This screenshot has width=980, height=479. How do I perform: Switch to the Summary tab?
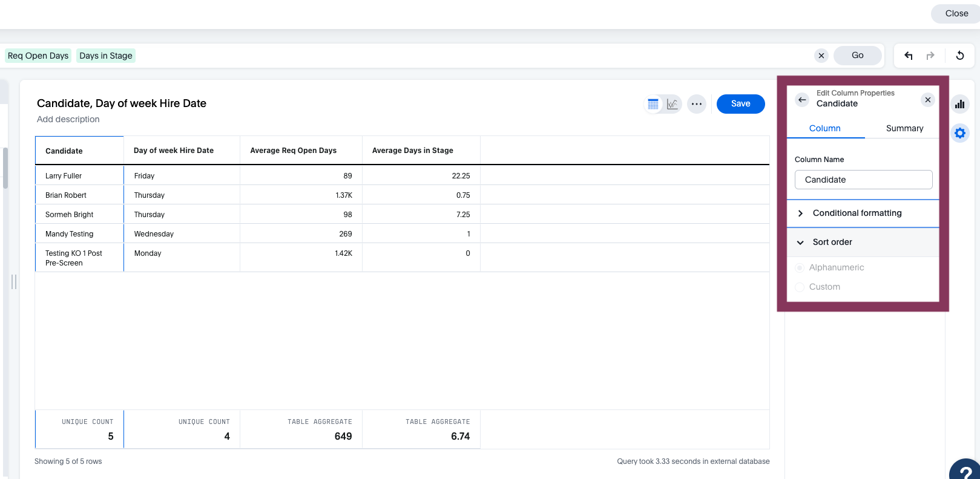coord(904,128)
